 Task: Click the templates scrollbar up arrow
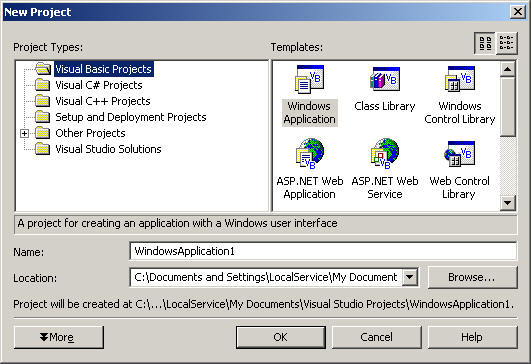point(508,69)
